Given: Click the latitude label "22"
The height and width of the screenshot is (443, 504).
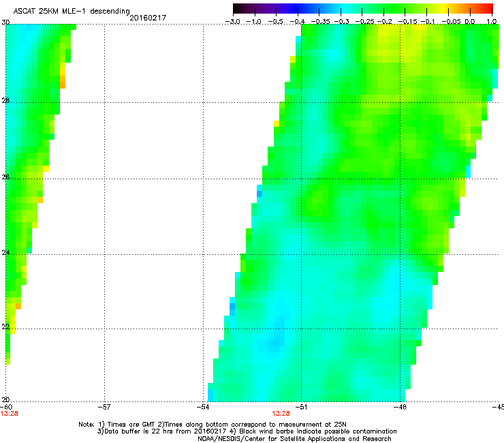Looking at the screenshot, I should click(x=5, y=326).
